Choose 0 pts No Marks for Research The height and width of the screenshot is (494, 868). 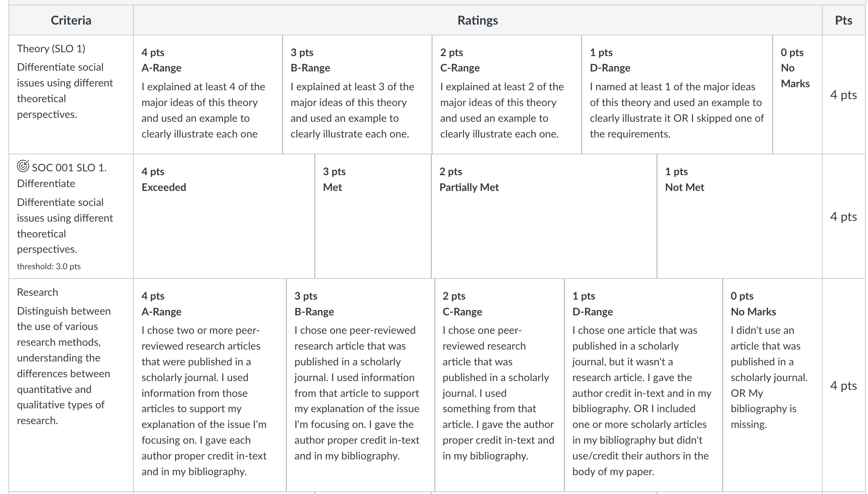point(772,385)
